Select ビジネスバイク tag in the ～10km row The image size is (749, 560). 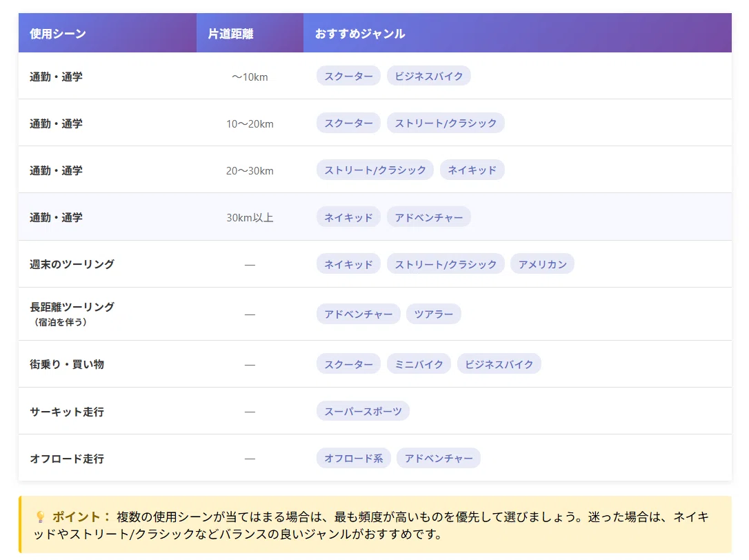pos(428,76)
